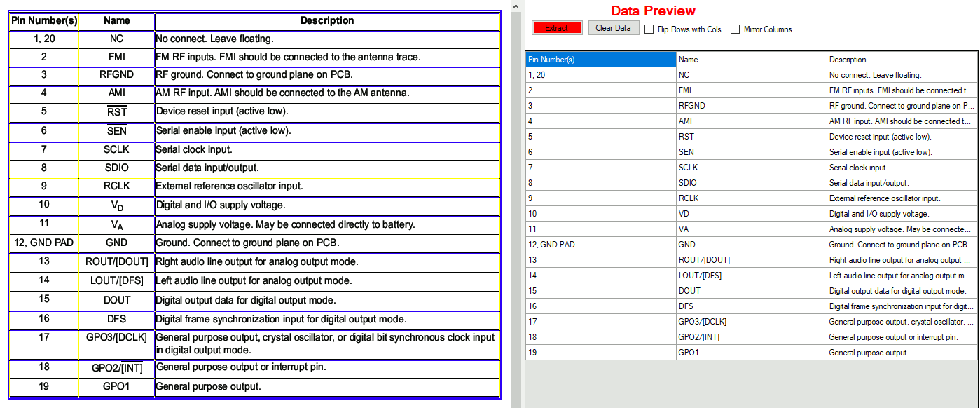Select the RFGND cell in the Data Preview grid
Screen dimensions: 980x408
(x=752, y=106)
